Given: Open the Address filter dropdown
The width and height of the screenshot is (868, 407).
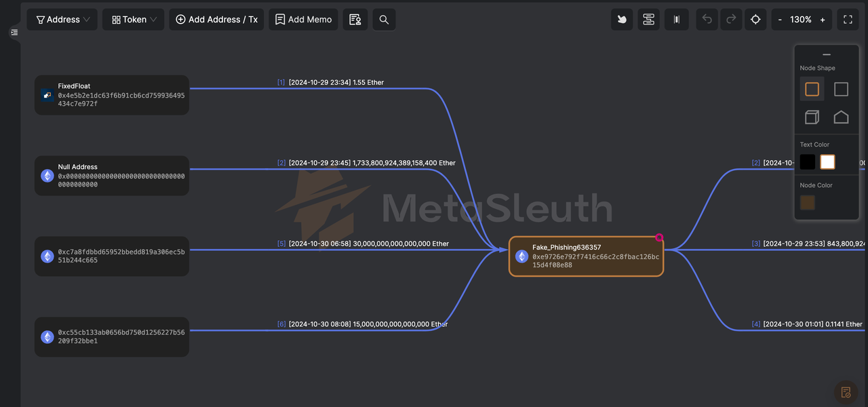Looking at the screenshot, I should tap(62, 20).
